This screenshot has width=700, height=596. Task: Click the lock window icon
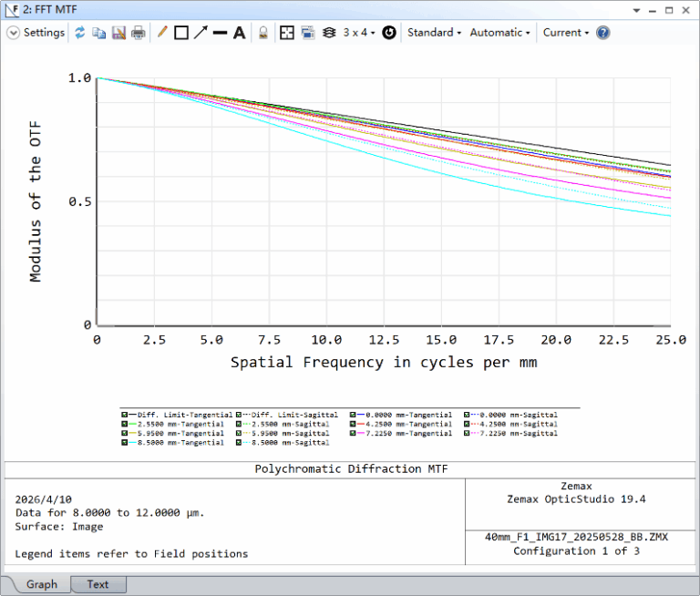point(262,33)
